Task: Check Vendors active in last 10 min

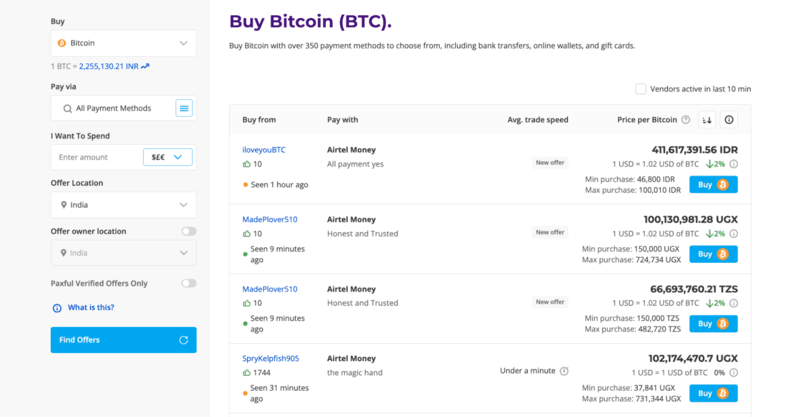Action: click(x=640, y=89)
